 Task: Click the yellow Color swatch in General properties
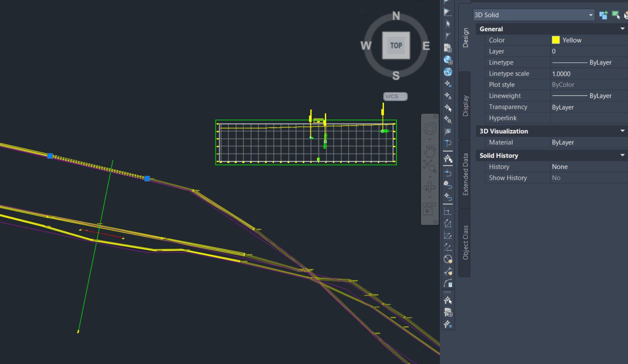[x=555, y=40]
